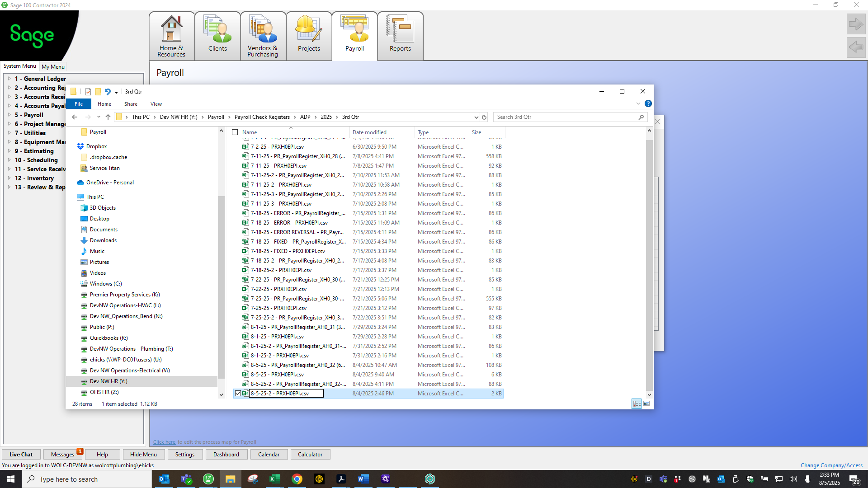Click Explorer undo quick-access icon
The width and height of the screenshot is (868, 488).
108,92
